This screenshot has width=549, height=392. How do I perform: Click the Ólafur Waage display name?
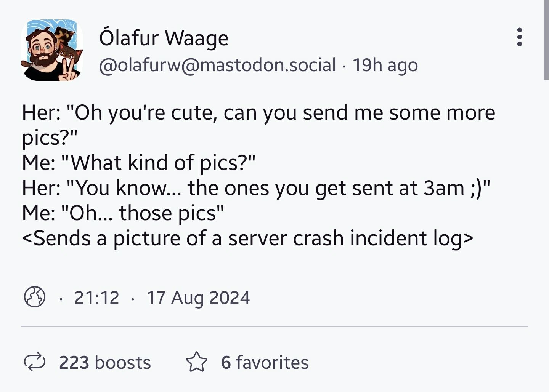[x=164, y=38]
